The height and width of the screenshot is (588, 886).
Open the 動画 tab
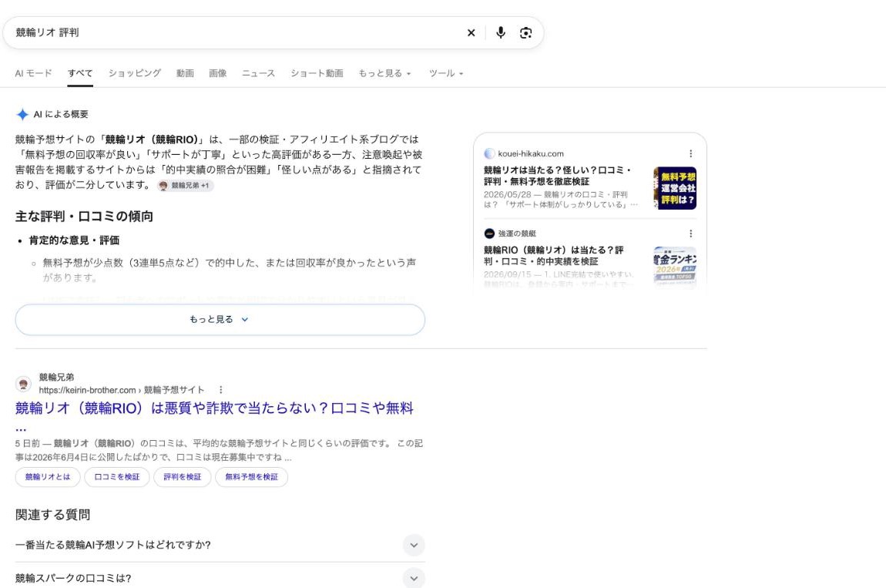tap(185, 73)
